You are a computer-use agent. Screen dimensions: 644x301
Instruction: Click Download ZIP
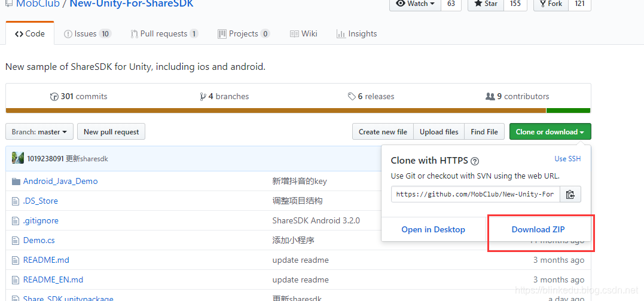pos(538,230)
